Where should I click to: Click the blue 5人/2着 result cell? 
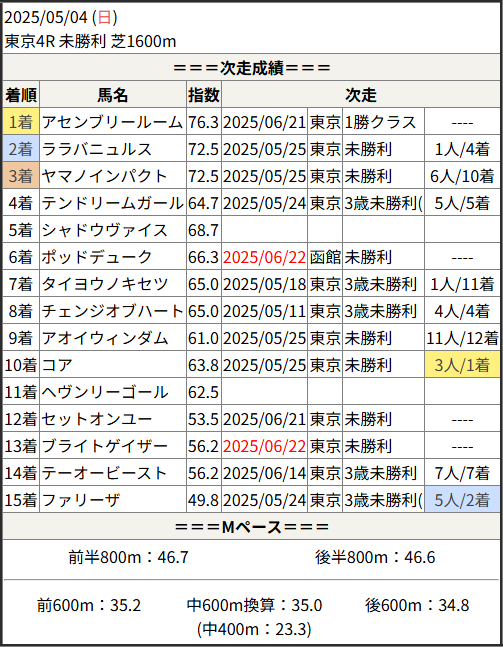click(x=462, y=500)
